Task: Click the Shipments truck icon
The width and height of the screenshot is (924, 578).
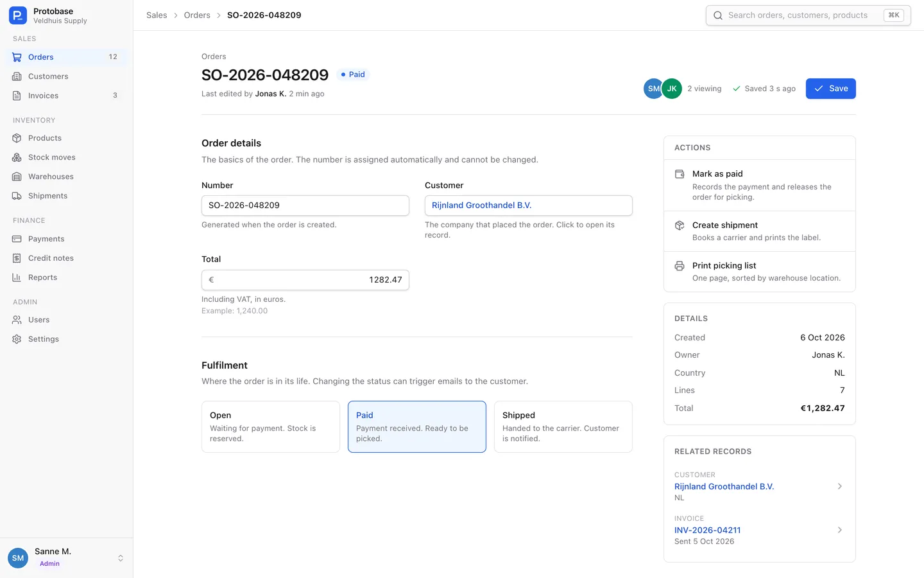Action: pyautogui.click(x=17, y=196)
